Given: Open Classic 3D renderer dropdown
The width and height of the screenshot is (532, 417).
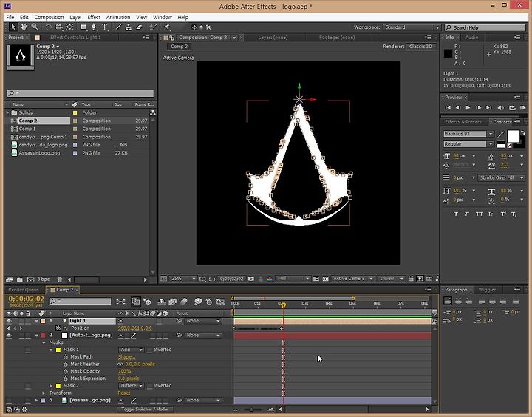Looking at the screenshot, I should coord(421,47).
